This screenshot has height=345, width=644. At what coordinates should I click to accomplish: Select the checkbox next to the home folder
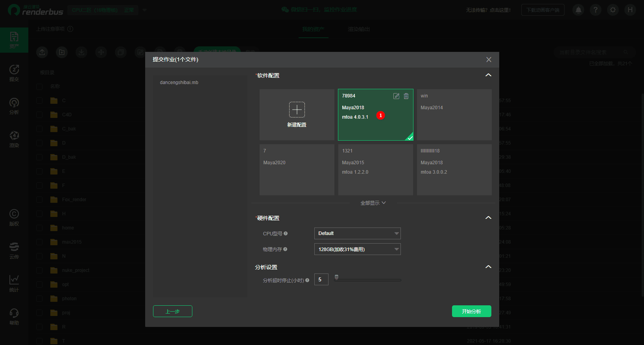click(x=39, y=228)
